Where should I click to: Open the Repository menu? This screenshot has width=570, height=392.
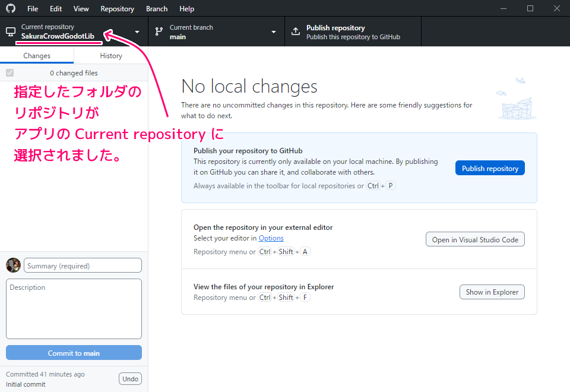pos(117,8)
